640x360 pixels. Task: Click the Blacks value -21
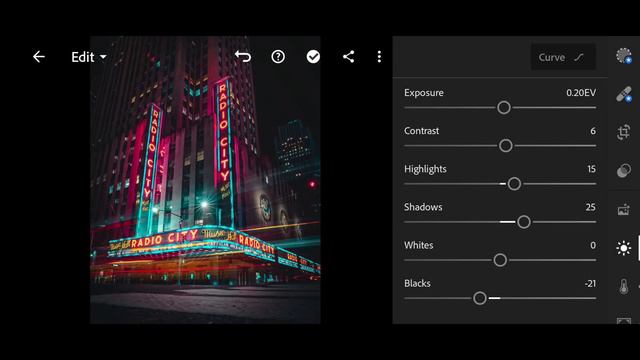[x=590, y=283]
